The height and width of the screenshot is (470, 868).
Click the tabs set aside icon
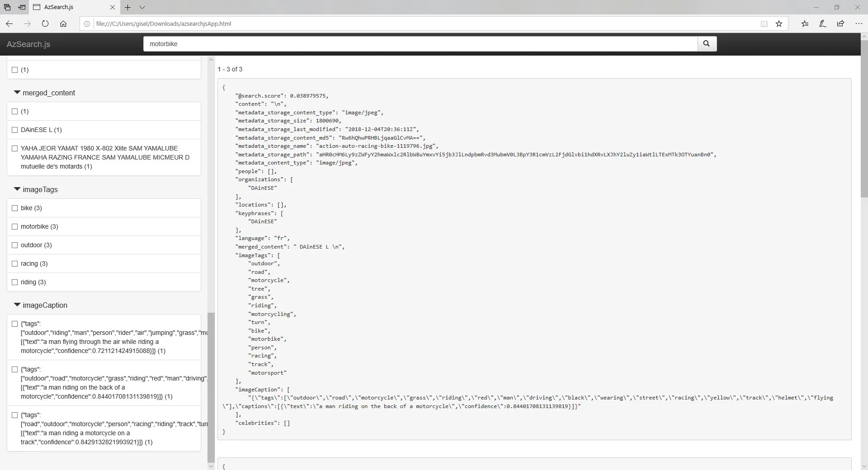click(x=7, y=7)
